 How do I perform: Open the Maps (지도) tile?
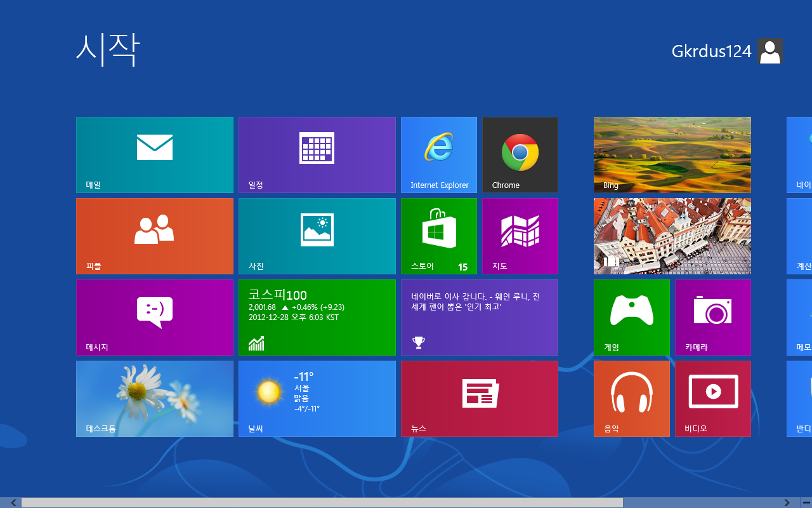520,236
